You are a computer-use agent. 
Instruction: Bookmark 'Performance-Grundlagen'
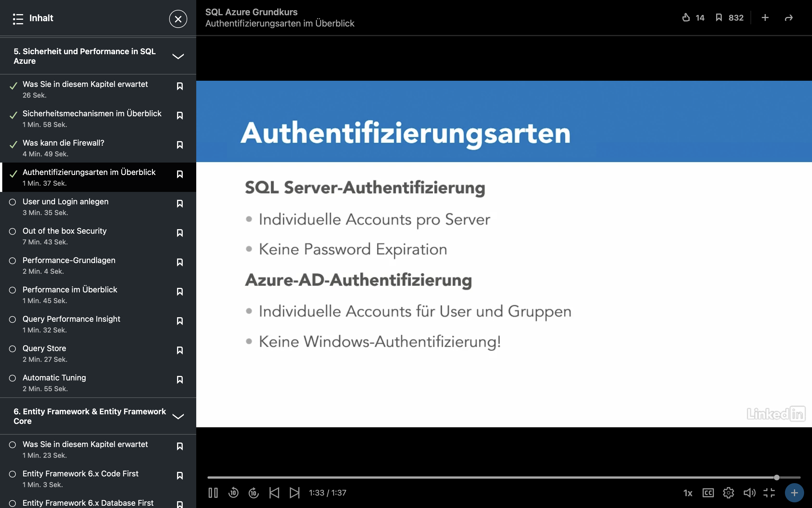[180, 262]
